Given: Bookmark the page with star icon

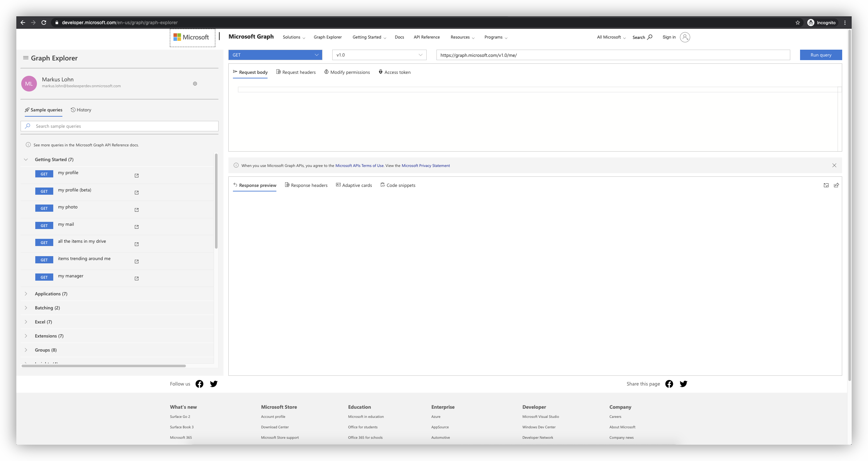Looking at the screenshot, I should tap(797, 23).
